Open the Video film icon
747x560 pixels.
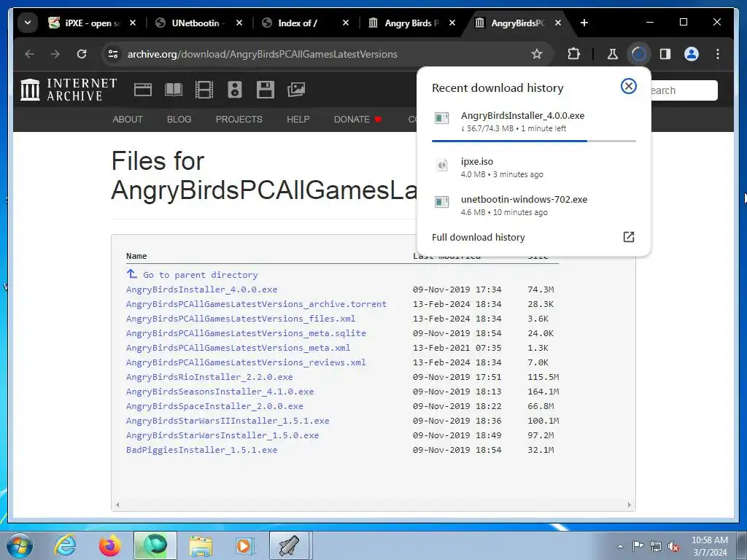[204, 90]
